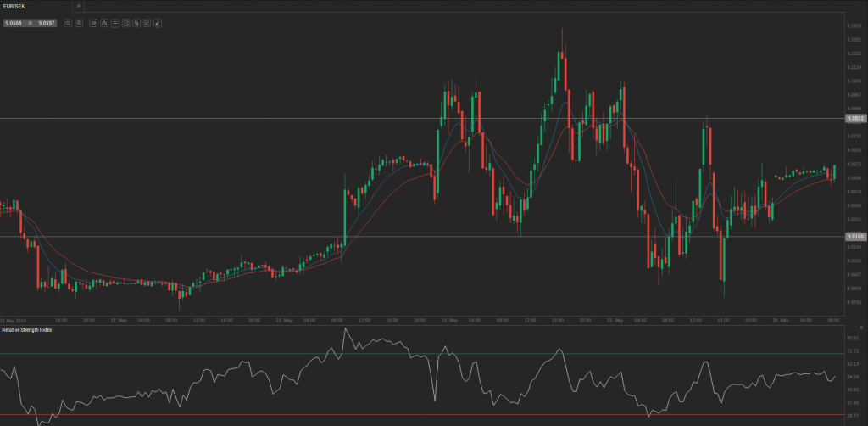Viewport: 868px width, 426px height.
Task: Open the candlestick chart type icon
Action: pyautogui.click(x=104, y=23)
